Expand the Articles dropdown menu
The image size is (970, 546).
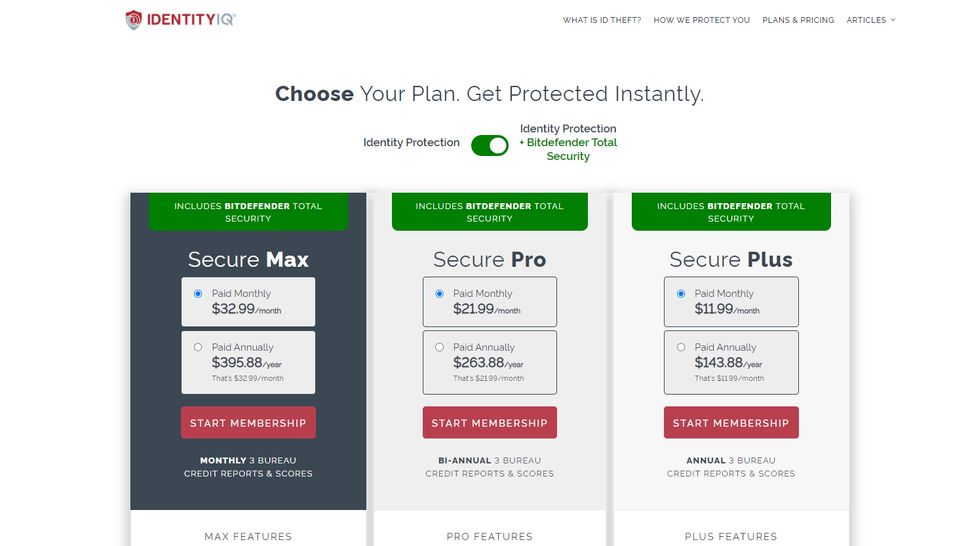click(x=871, y=20)
